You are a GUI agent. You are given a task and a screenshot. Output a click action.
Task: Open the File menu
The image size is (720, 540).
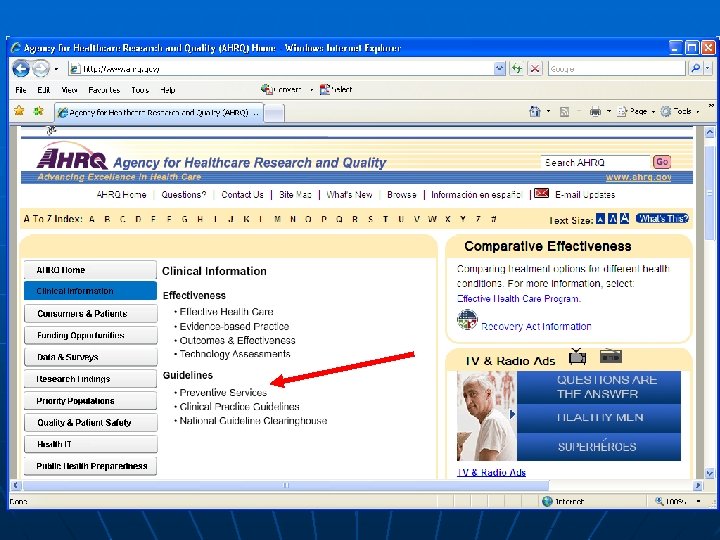[x=21, y=90]
